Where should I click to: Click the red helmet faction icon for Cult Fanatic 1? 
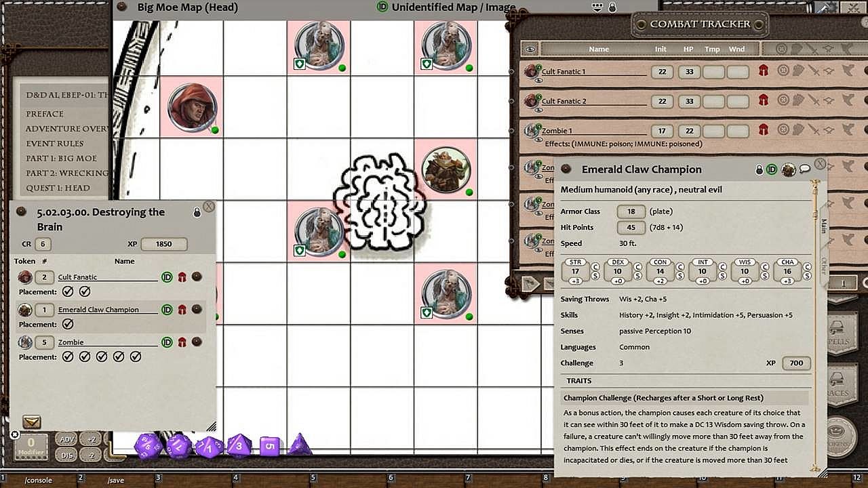pyautogui.click(x=764, y=70)
